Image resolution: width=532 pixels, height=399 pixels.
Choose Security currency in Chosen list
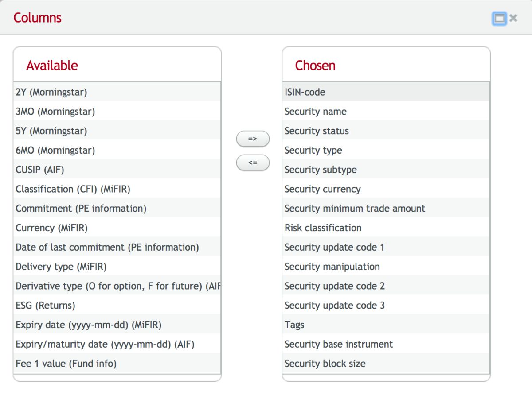323,189
